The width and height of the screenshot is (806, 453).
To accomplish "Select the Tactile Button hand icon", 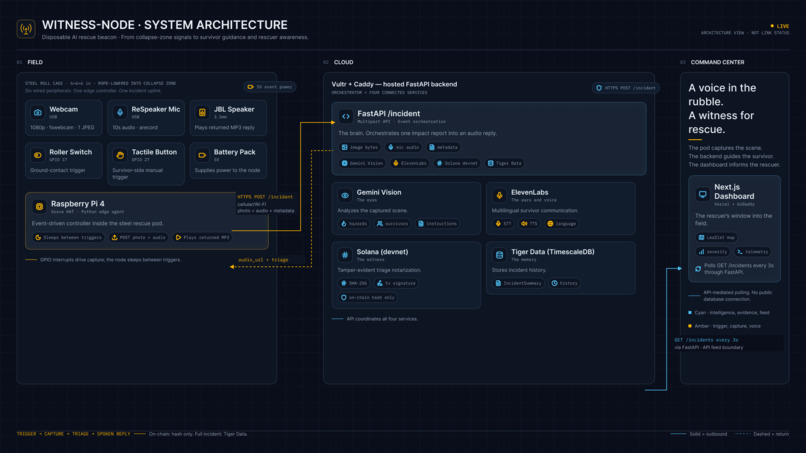I will (120, 155).
